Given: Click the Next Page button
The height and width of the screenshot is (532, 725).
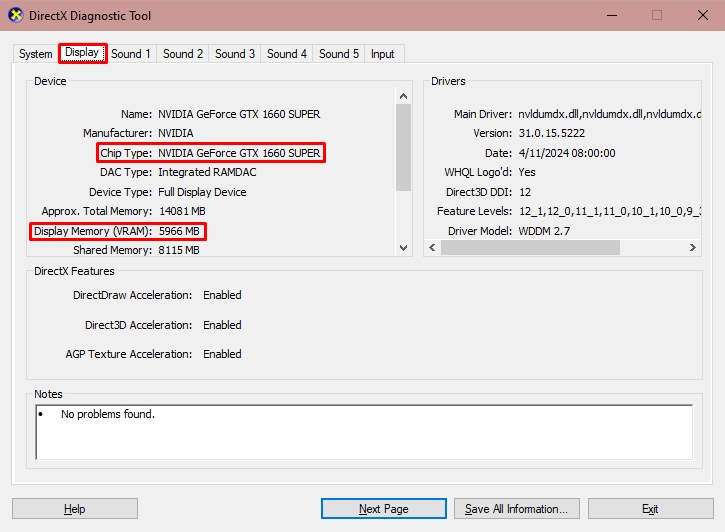Looking at the screenshot, I should [x=384, y=508].
